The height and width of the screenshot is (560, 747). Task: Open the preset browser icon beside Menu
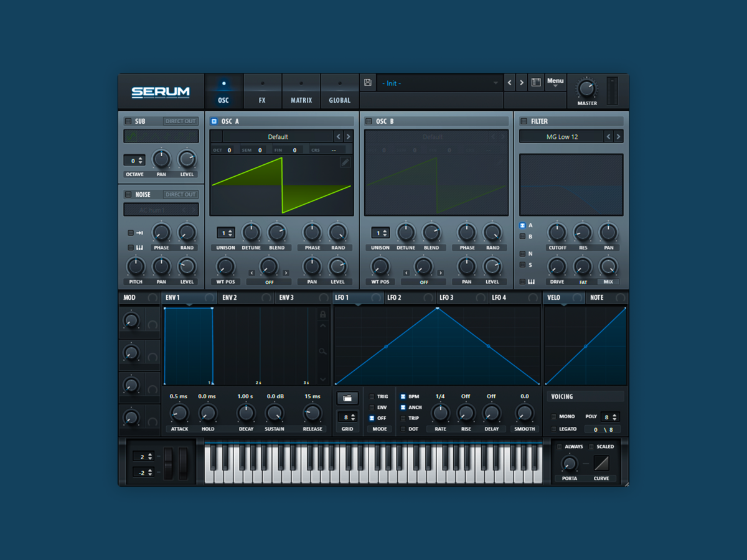click(x=535, y=82)
